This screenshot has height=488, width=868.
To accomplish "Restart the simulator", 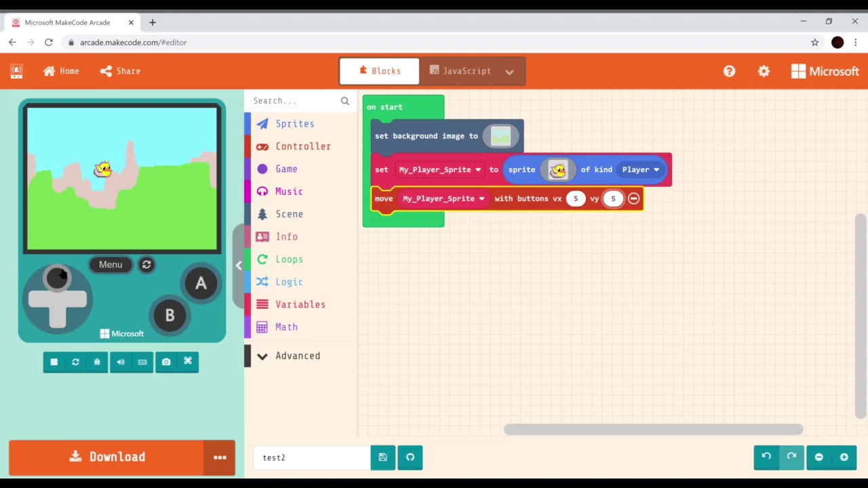I will tap(75, 362).
